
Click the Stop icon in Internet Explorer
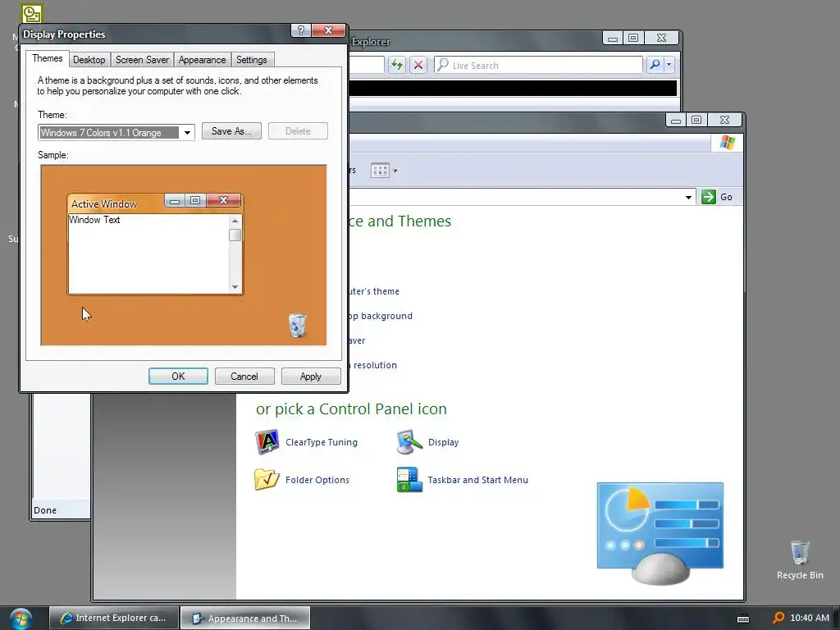pos(418,66)
